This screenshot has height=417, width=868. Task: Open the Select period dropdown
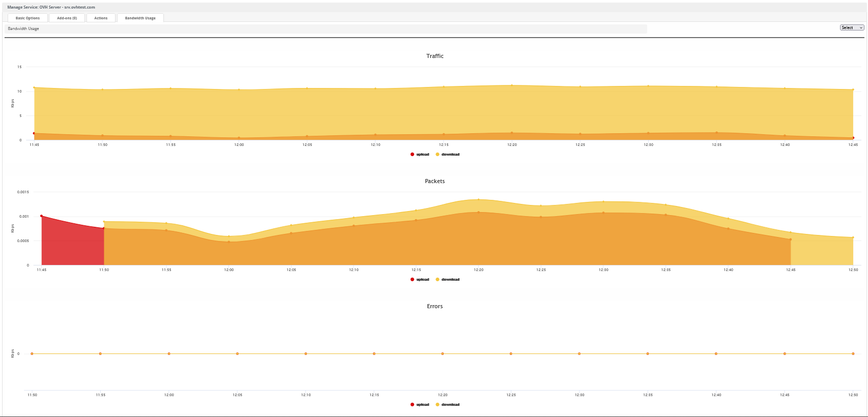pyautogui.click(x=852, y=27)
